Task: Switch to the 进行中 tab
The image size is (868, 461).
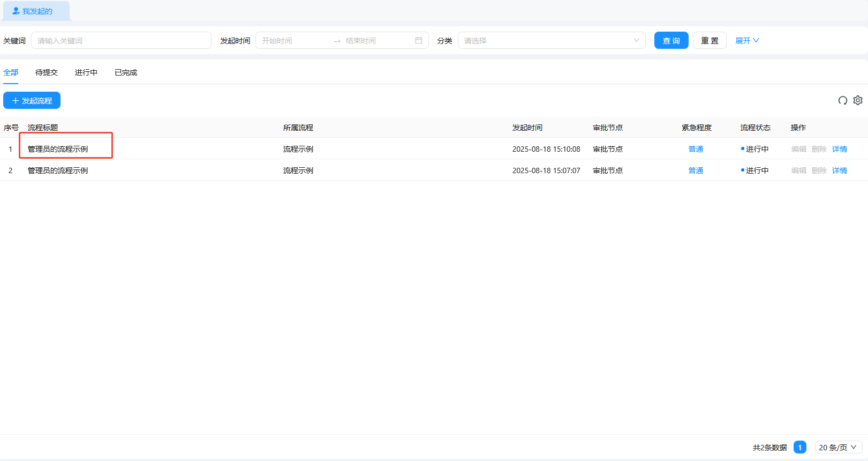Action: [86, 72]
